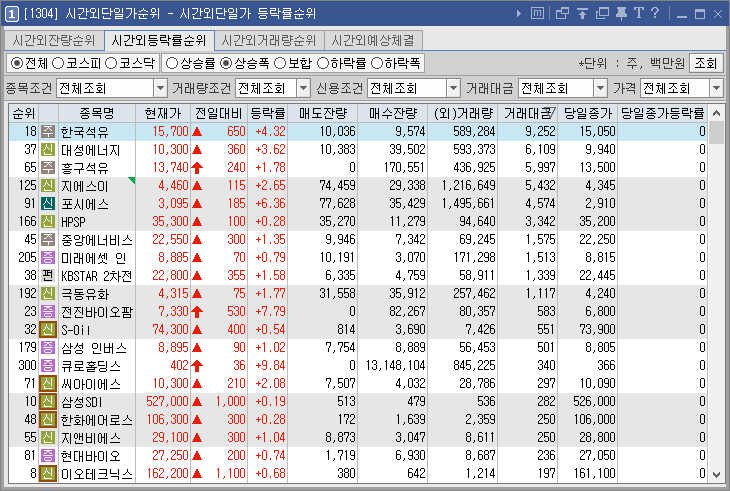Select the 삼성 인버스 stock name
Screen dimensions: 730x491
tap(94, 348)
